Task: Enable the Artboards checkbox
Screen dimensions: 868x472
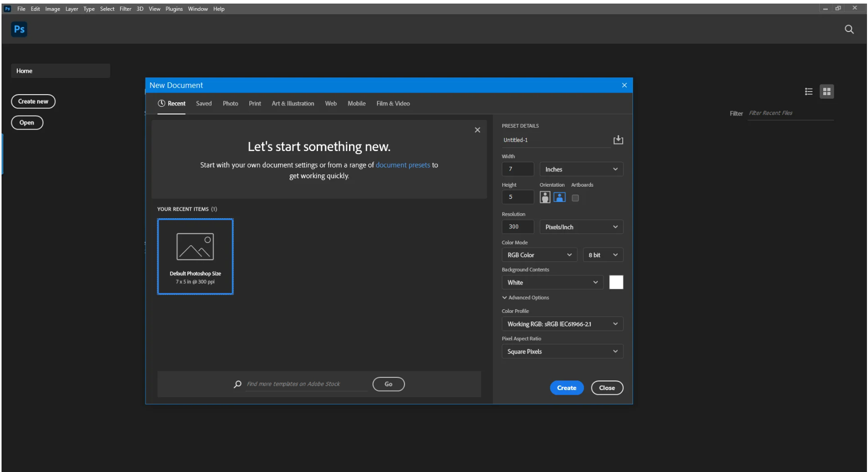Action: click(x=575, y=198)
